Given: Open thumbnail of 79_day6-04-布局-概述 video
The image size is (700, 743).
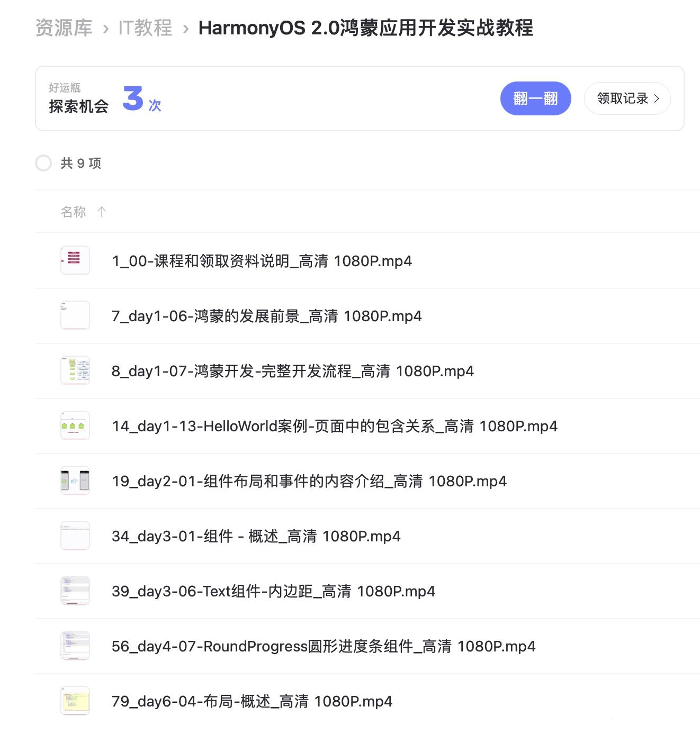Looking at the screenshot, I should coord(75,701).
